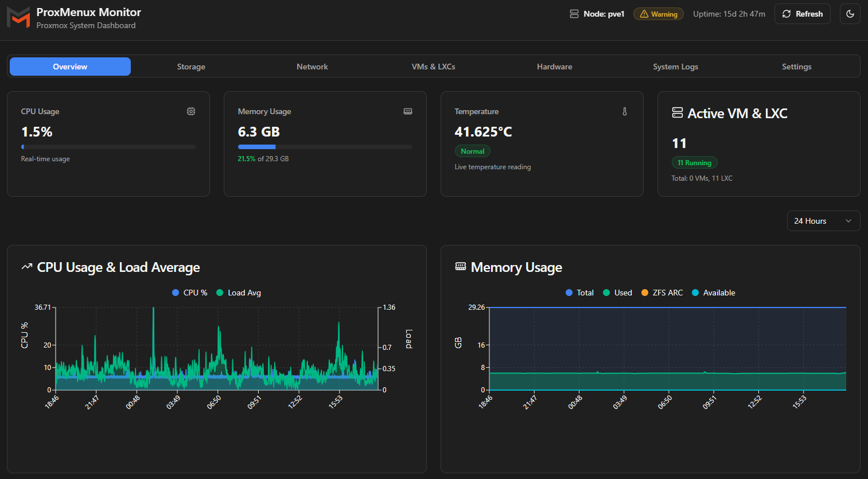
Task: Click the yellow Warning status badge
Action: pyautogui.click(x=659, y=14)
